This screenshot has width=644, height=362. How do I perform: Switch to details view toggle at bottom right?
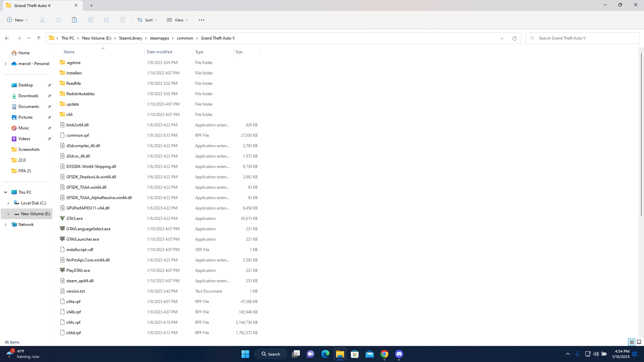(x=632, y=342)
